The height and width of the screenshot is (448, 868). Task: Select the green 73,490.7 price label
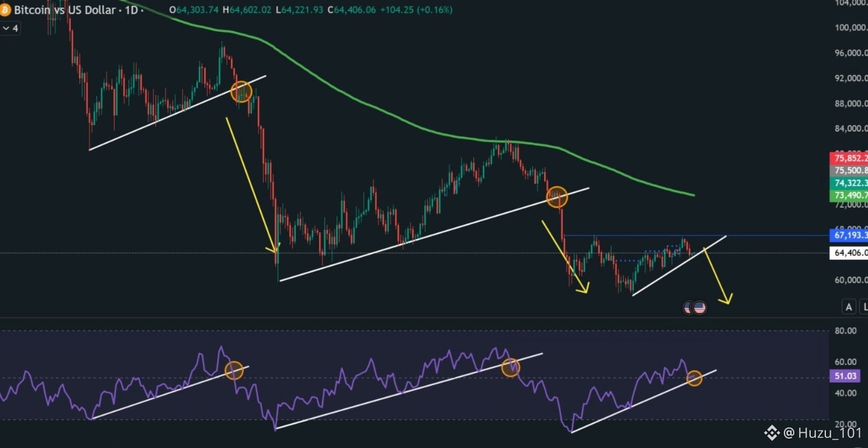[x=849, y=195]
